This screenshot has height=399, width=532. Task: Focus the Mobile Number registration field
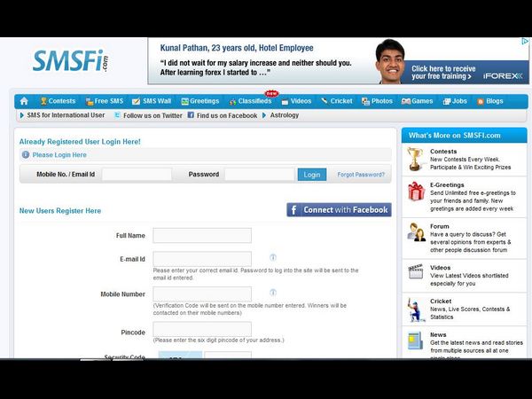[202, 293]
